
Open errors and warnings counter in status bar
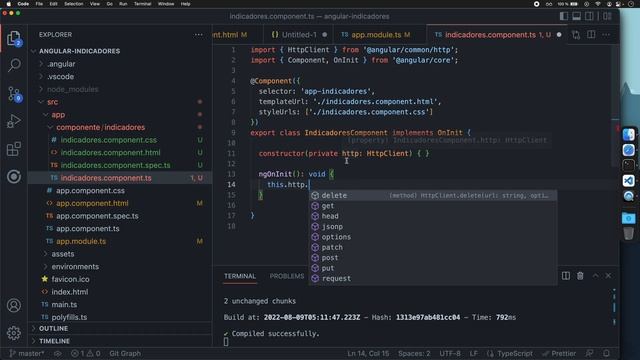tap(86, 353)
